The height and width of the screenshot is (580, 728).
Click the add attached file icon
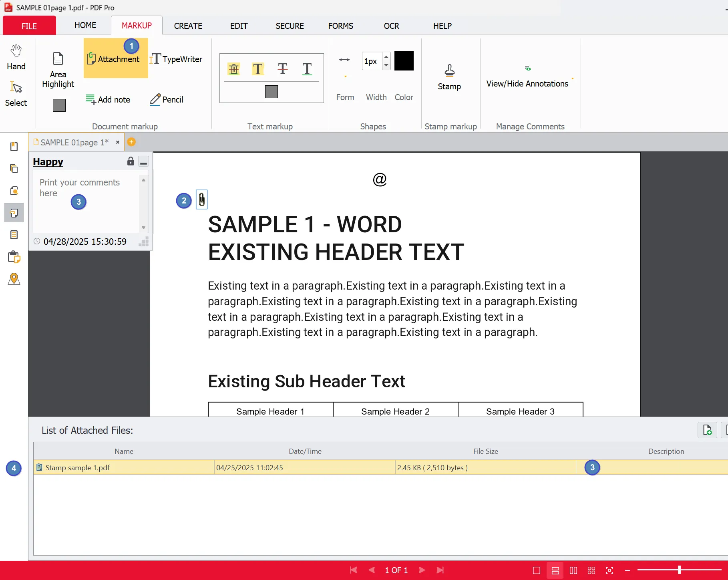pyautogui.click(x=707, y=430)
